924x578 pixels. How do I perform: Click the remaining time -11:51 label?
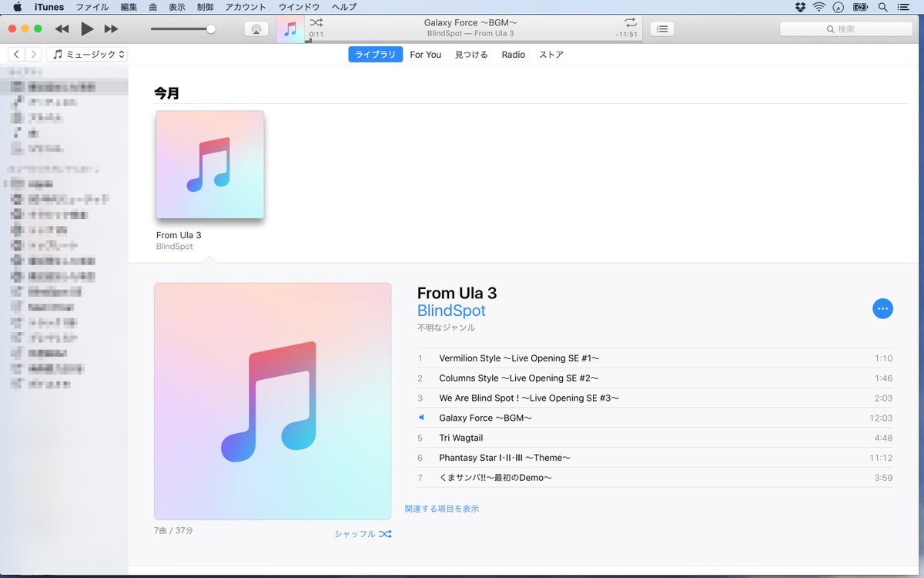(x=626, y=34)
